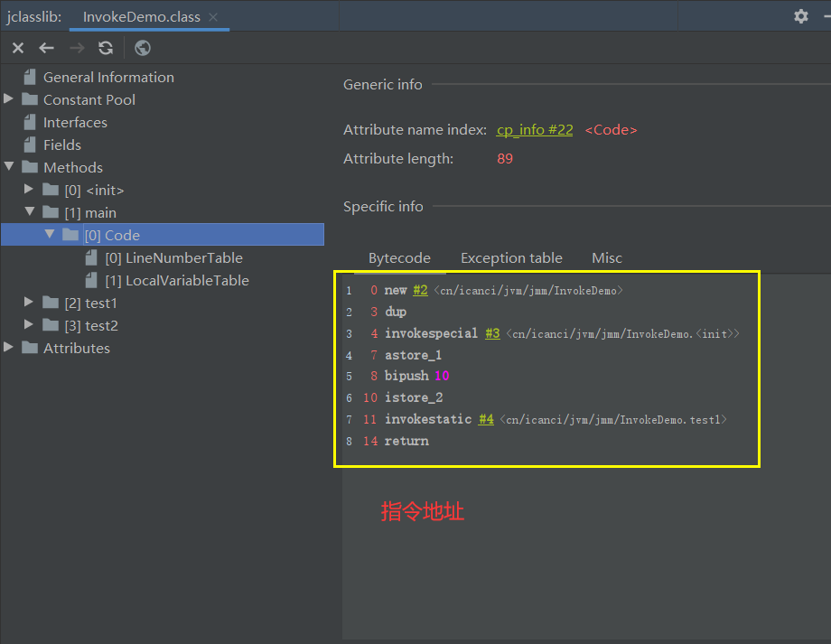Click the 'istore_2' bytecode instruction
This screenshot has width=831, height=644.
[414, 397]
